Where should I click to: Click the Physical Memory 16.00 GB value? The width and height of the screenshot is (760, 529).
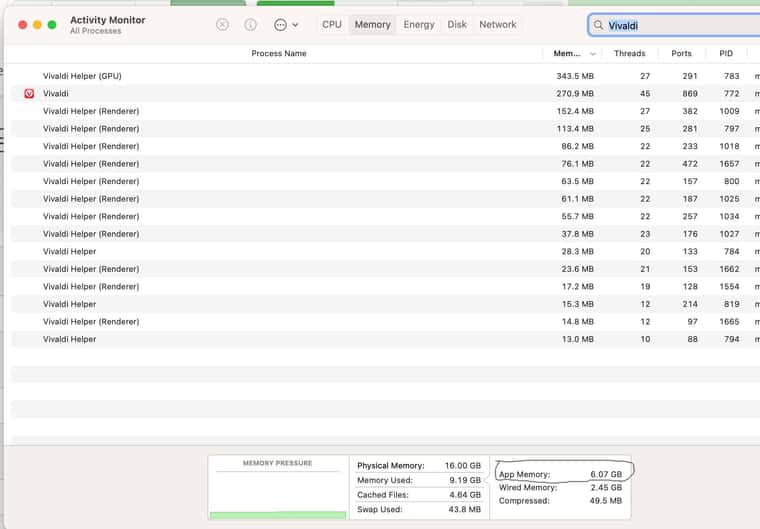[x=462, y=465]
